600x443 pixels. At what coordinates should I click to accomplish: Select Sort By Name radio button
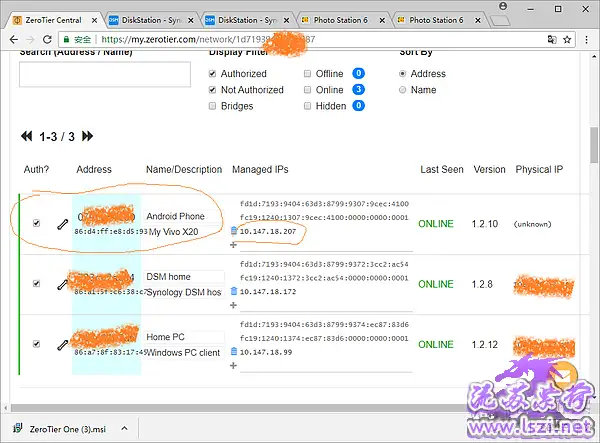pyautogui.click(x=402, y=90)
